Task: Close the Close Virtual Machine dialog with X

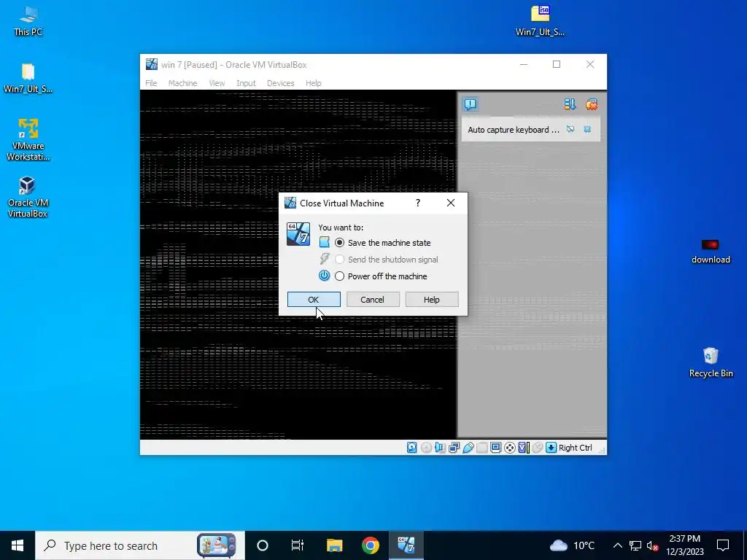Action: 451,203
